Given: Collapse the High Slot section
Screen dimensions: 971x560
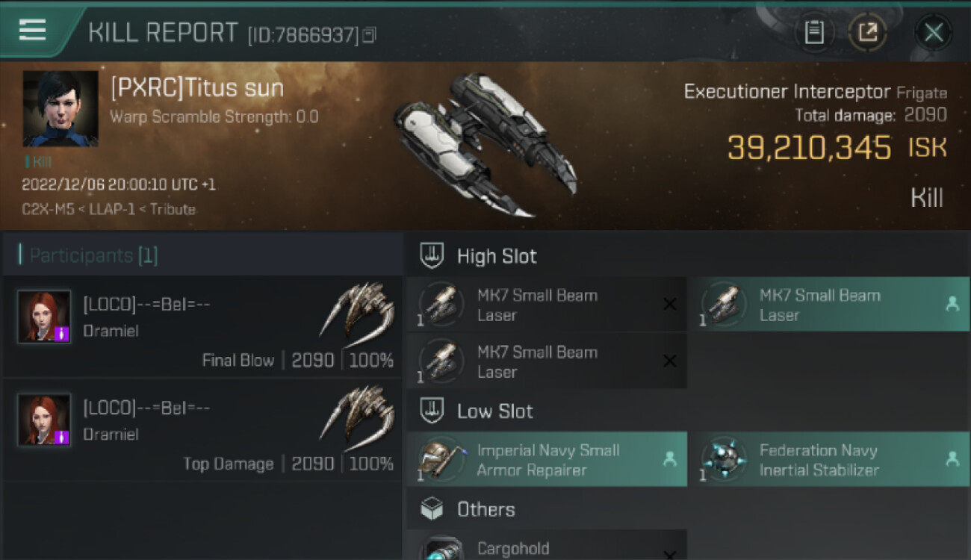Looking at the screenshot, I should (x=496, y=256).
